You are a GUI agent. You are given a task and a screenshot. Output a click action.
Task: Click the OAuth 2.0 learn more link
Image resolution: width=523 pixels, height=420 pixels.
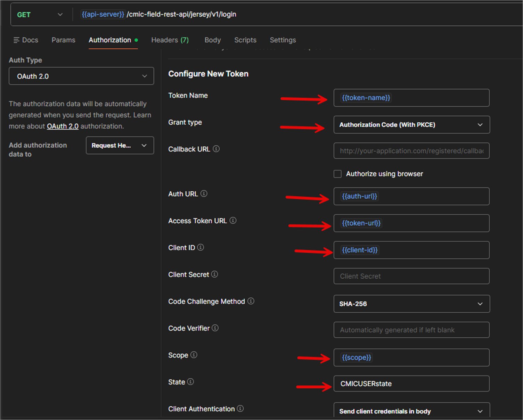pyautogui.click(x=63, y=126)
